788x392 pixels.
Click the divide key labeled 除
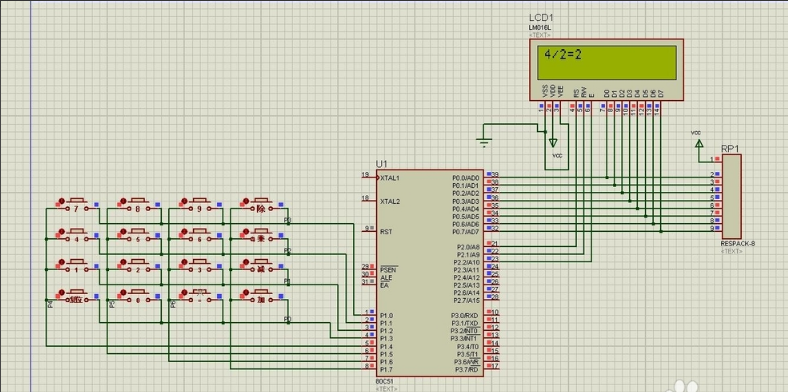pyautogui.click(x=261, y=204)
